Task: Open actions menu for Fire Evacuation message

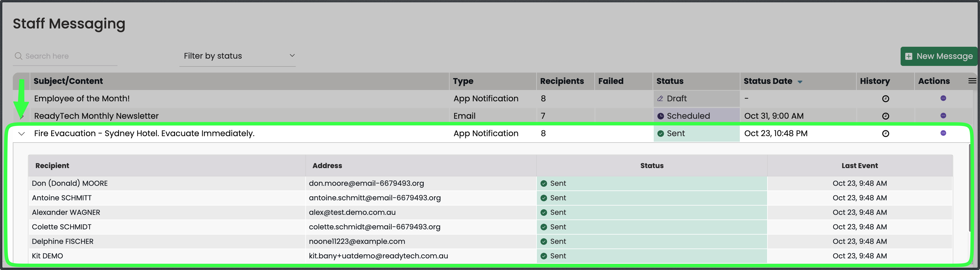Action: (x=943, y=133)
